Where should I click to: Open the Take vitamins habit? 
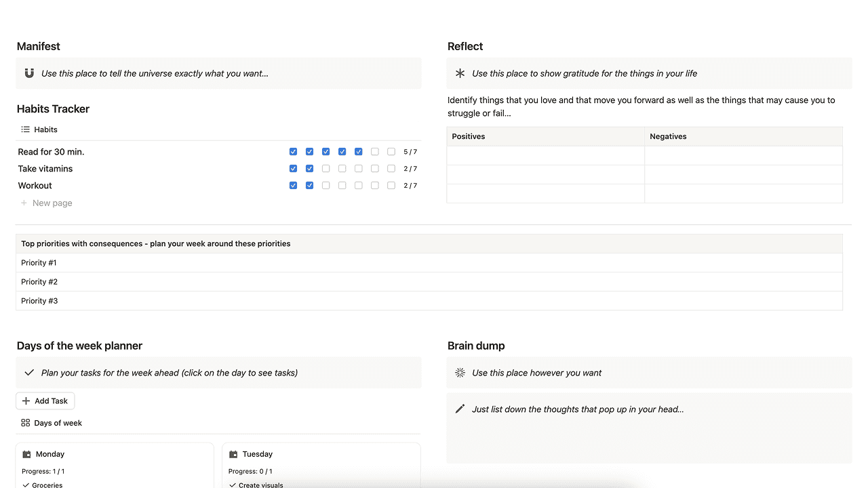pos(45,169)
